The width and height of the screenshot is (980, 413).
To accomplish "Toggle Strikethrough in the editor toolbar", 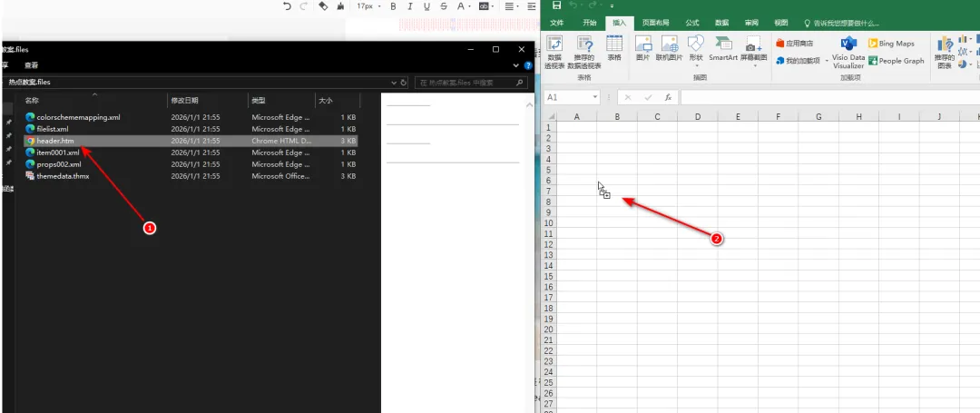I will pyautogui.click(x=444, y=6).
